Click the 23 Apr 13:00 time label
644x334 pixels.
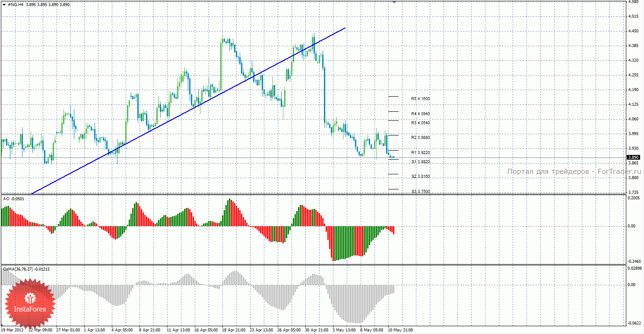[x=261, y=331]
